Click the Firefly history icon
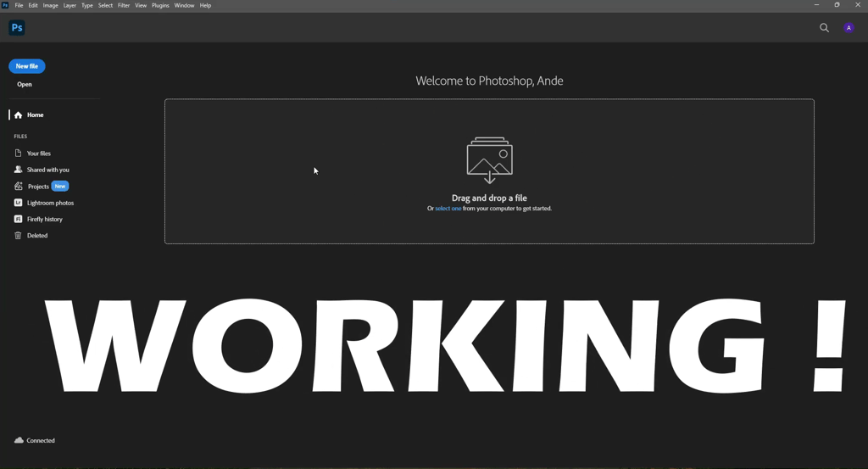The width and height of the screenshot is (868, 469). 19,219
